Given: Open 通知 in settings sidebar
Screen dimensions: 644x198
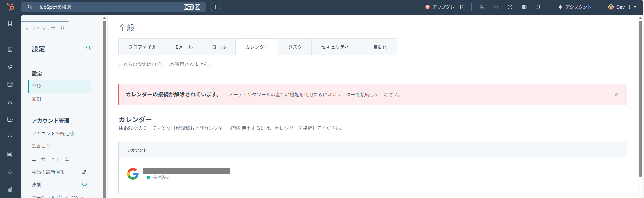Looking at the screenshot, I should tap(36, 99).
